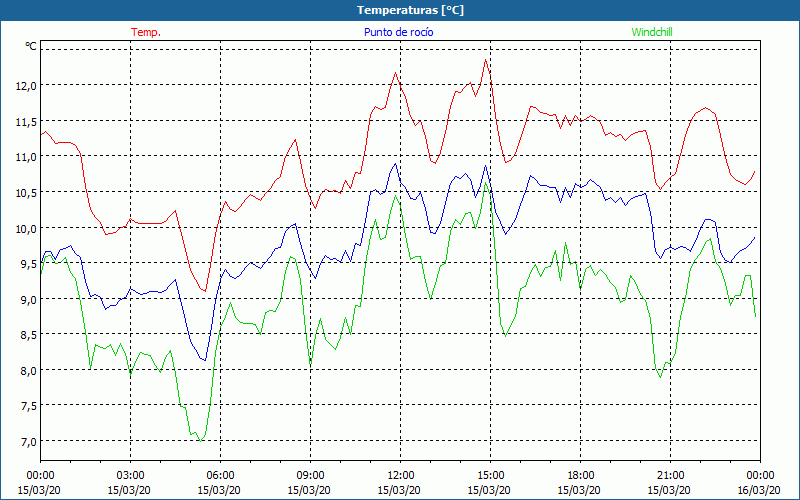Click the Temperaturas [°C] chart title

pyautogui.click(x=410, y=10)
